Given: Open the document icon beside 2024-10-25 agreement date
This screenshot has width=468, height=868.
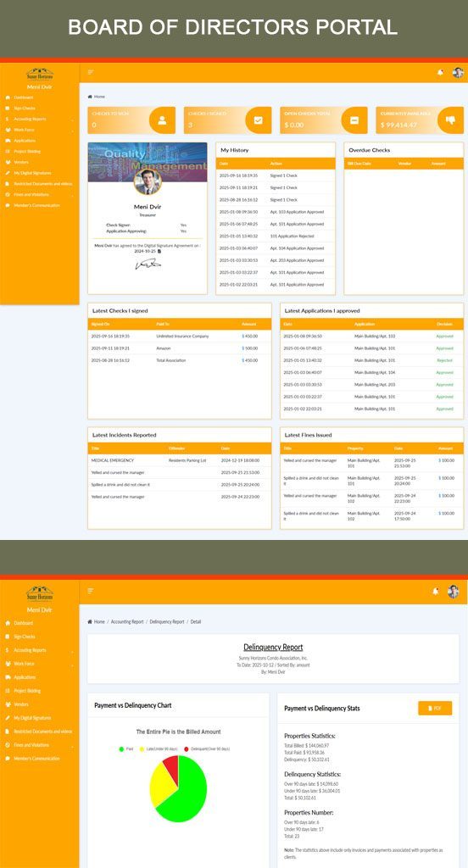Looking at the screenshot, I should [159, 251].
